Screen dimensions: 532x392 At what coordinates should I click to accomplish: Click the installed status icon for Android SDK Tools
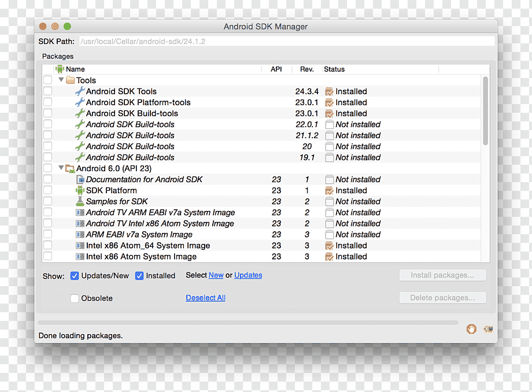(329, 91)
